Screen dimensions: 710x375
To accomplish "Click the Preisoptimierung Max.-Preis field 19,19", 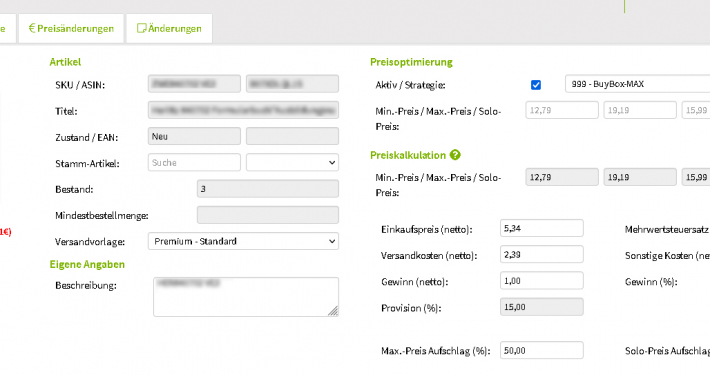I will pyautogui.click(x=640, y=110).
